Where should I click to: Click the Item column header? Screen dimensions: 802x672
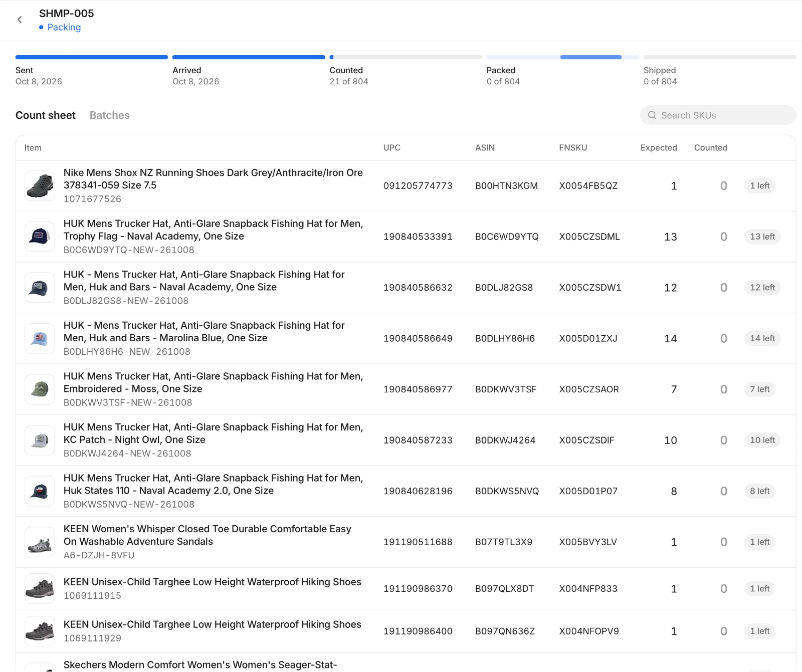click(33, 148)
